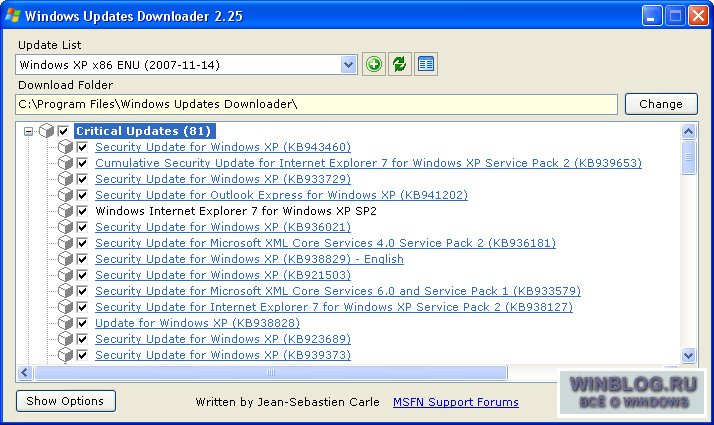Click the Download Folder path field
Viewport: 714px width, 425px height.
(x=316, y=104)
